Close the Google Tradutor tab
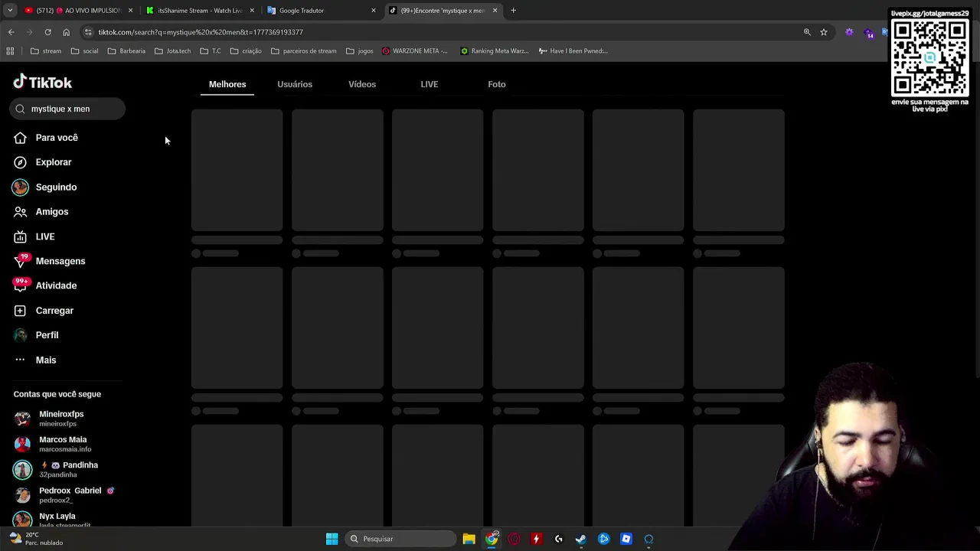 374,11
